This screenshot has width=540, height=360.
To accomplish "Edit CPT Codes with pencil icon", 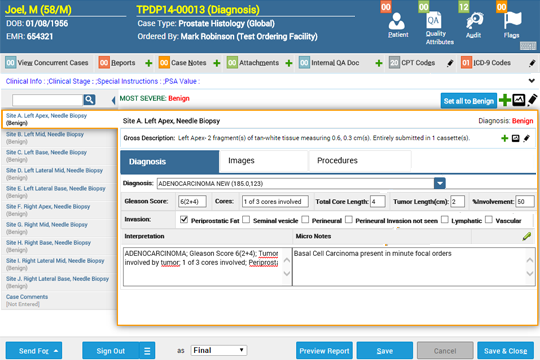I will 450,63.
